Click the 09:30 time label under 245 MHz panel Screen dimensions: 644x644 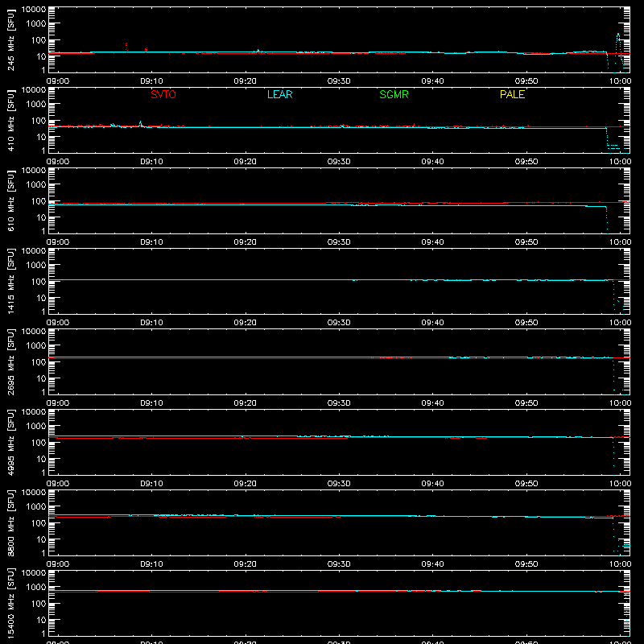(x=339, y=81)
